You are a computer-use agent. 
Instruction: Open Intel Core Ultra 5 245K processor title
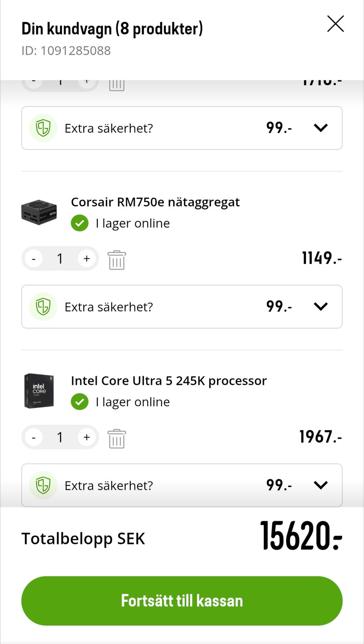click(169, 381)
